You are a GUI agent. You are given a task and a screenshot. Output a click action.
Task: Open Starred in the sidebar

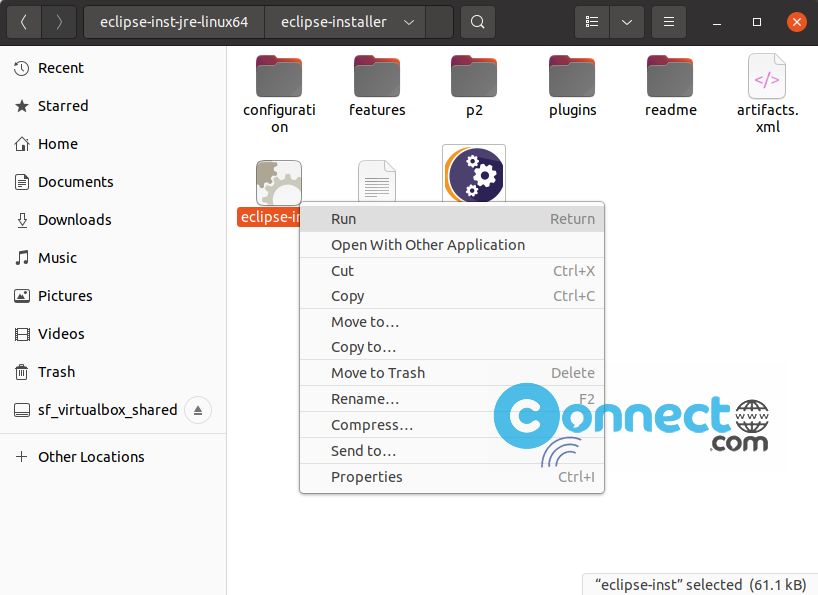coord(113,106)
